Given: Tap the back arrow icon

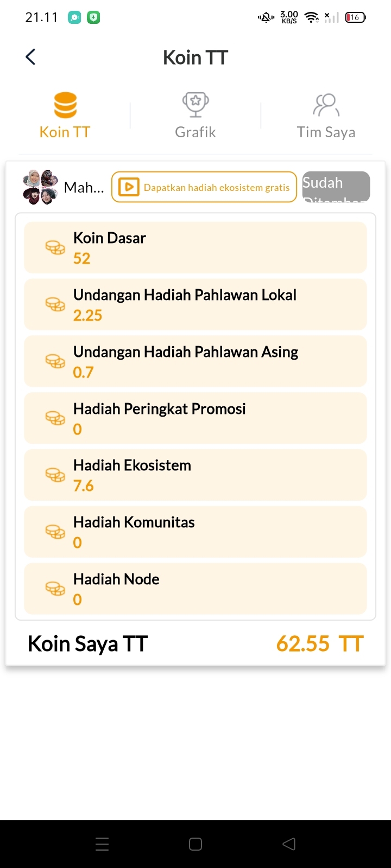Looking at the screenshot, I should pos(30,56).
